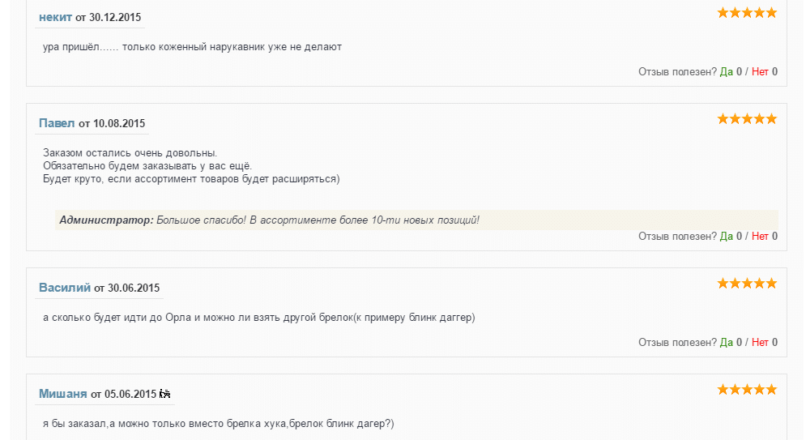Click Павел's review text about заказом

pyautogui.click(x=191, y=166)
